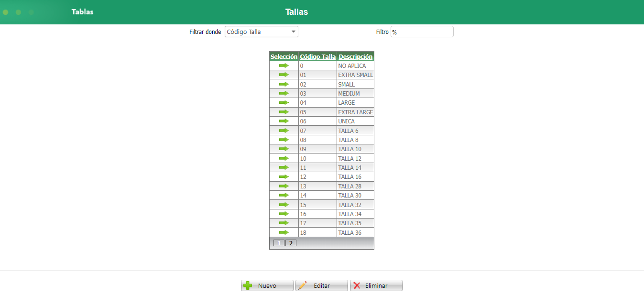Click the Eliminar button

point(376,285)
